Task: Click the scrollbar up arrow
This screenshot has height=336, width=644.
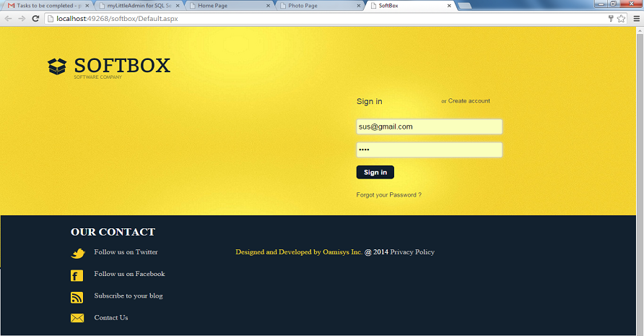Action: [x=640, y=30]
